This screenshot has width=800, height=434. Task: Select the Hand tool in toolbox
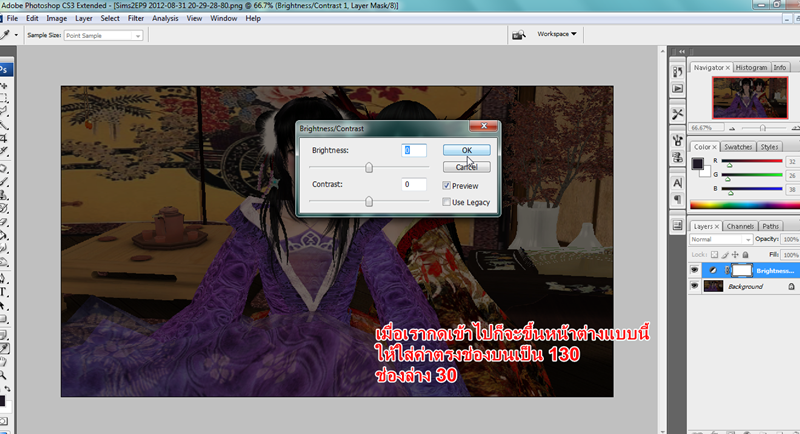[x=3, y=362]
